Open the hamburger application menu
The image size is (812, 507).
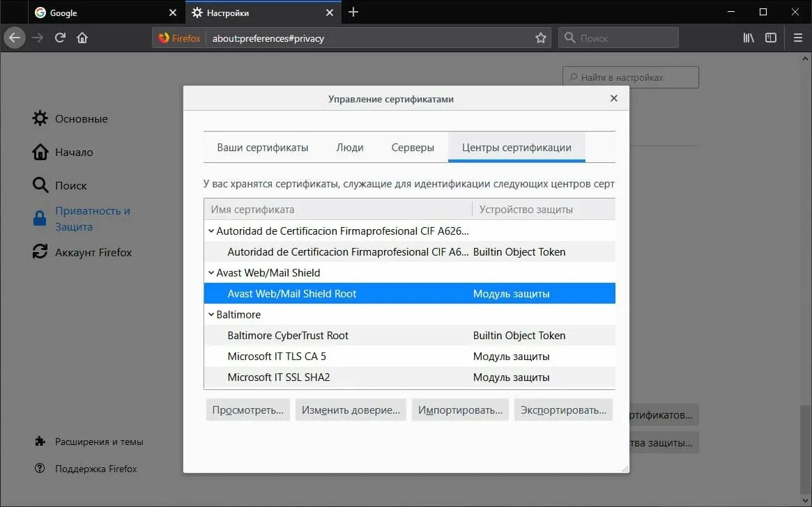point(797,38)
